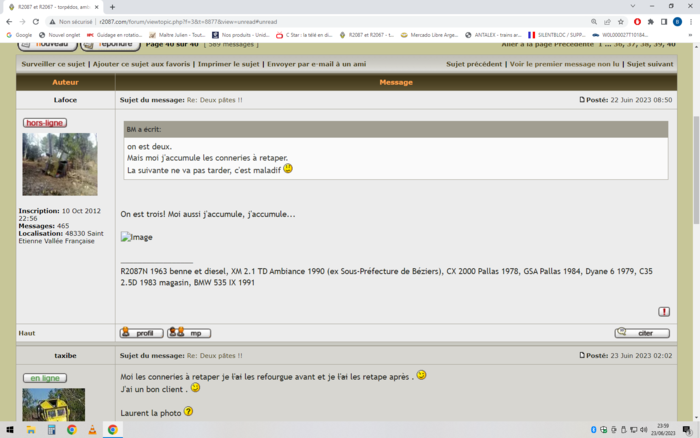Click post icon beside 22 Juin 2023 date
This screenshot has height=438, width=700.
pos(582,100)
